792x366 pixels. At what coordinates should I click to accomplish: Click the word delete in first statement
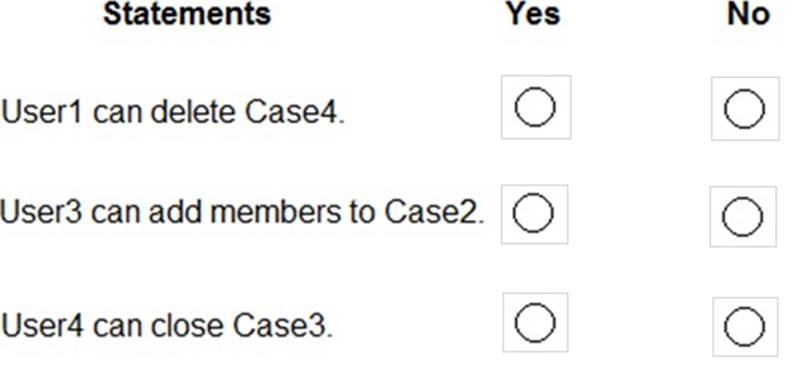click(x=193, y=112)
